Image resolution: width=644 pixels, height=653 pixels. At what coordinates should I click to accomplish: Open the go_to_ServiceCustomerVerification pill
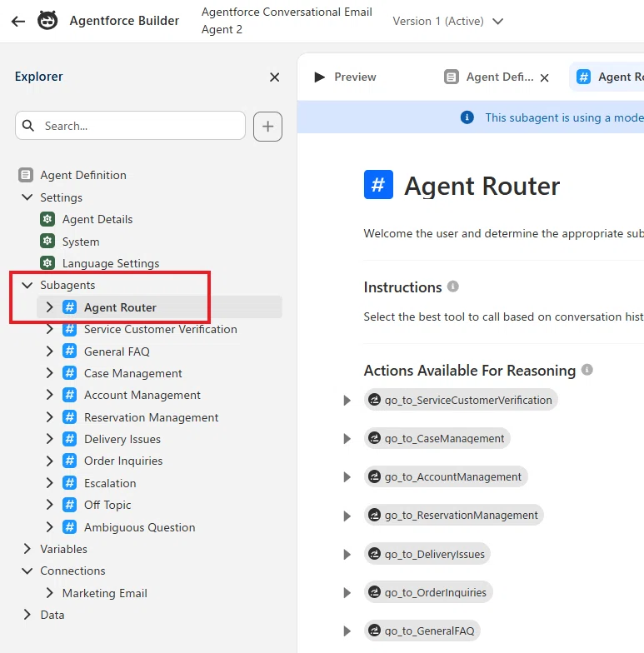pyautogui.click(x=461, y=400)
